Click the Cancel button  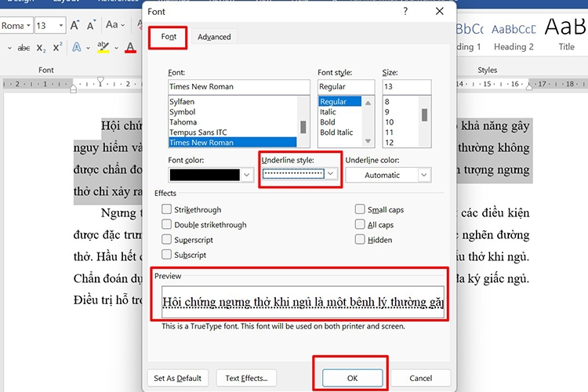[420, 378]
